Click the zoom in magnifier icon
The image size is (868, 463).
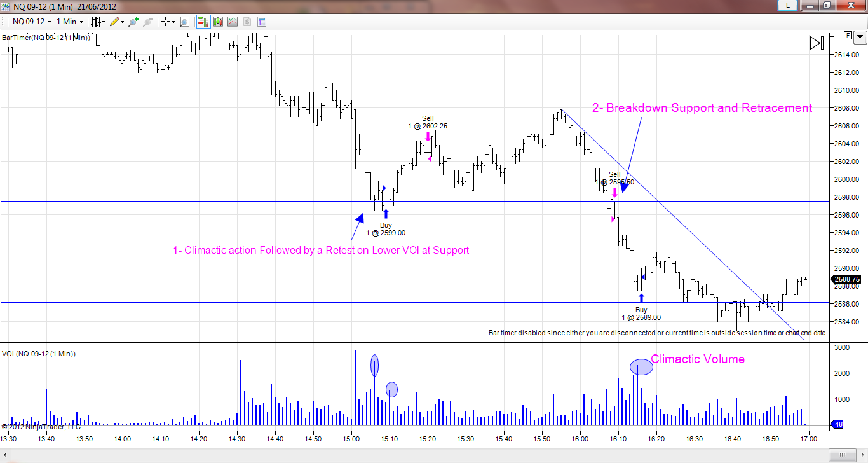[x=133, y=22]
